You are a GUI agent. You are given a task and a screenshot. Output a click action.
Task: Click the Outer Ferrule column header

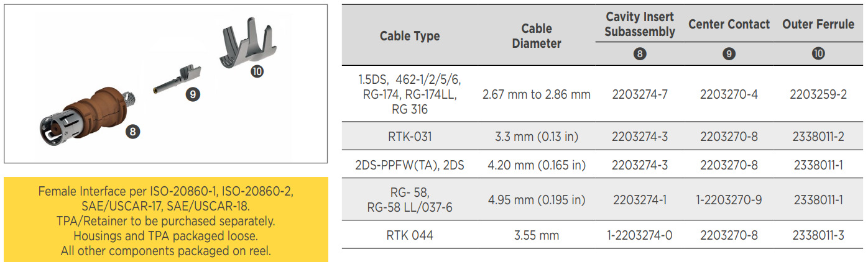[818, 25]
